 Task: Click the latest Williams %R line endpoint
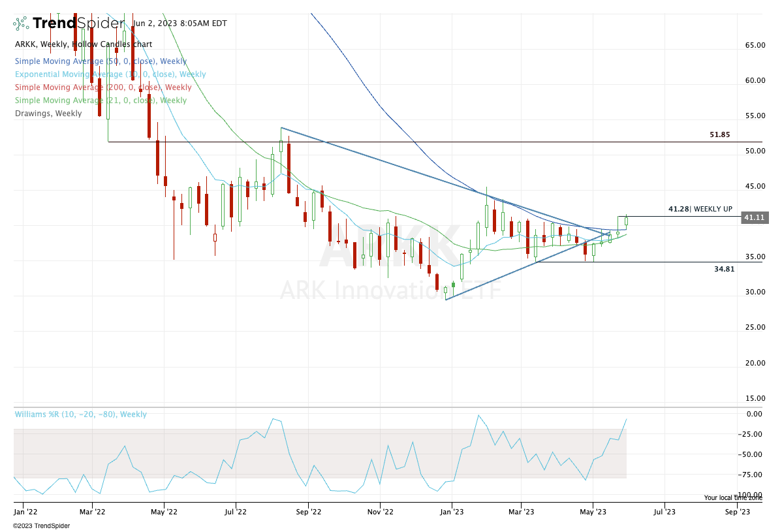point(627,419)
